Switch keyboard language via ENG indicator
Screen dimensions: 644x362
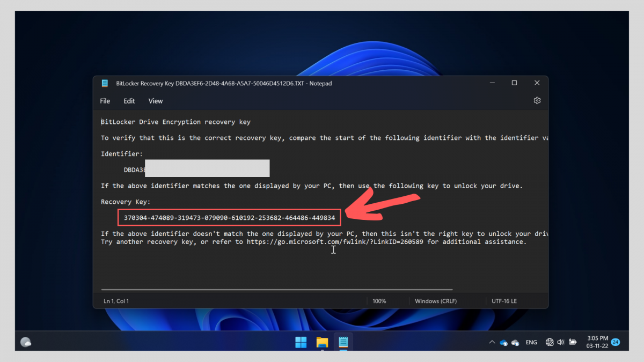point(531,342)
